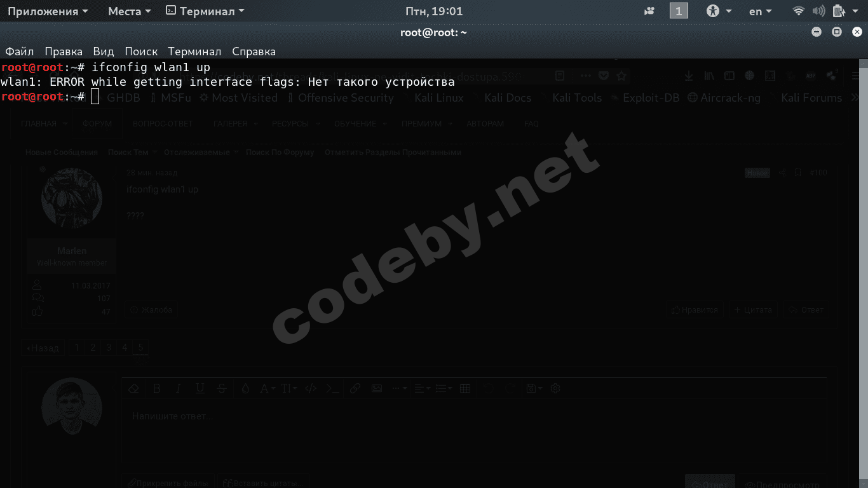868x488 pixels.
Task: Click Новые Сообщения link in forum sub-navigation
Action: (x=62, y=152)
